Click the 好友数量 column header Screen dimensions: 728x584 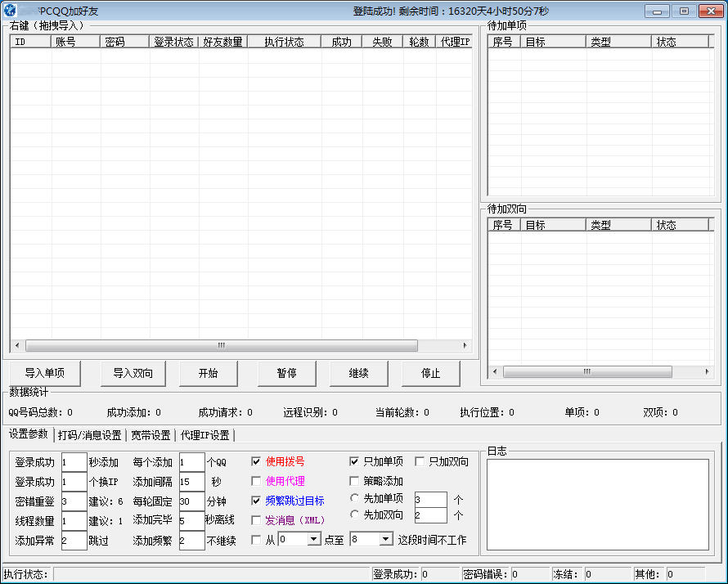223,42
